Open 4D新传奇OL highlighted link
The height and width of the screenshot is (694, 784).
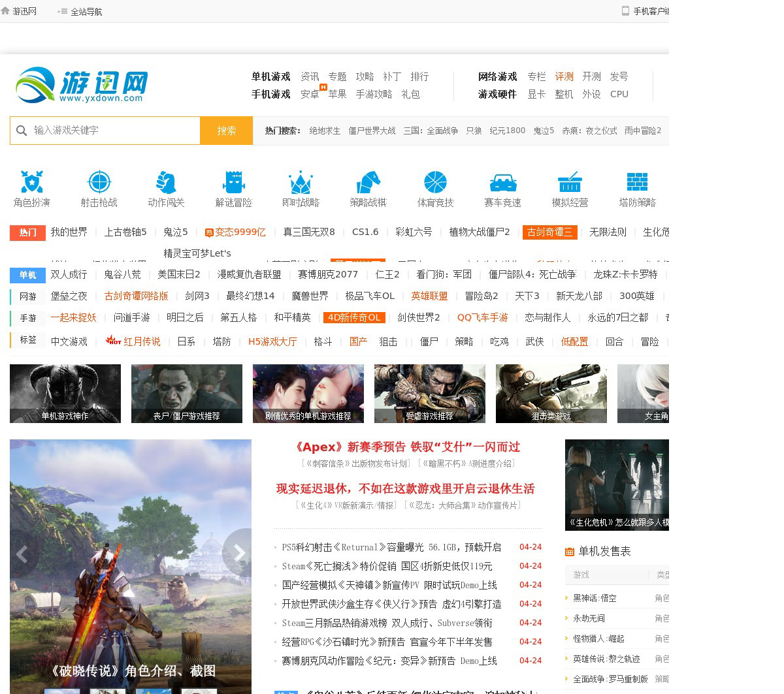click(x=353, y=317)
